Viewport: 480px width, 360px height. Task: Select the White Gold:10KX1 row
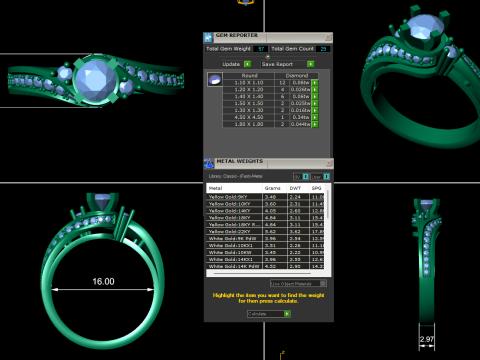(265, 246)
